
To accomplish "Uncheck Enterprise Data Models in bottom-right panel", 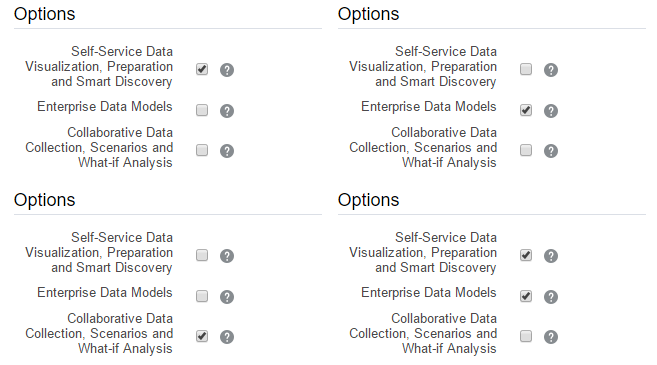I will tap(526, 296).
